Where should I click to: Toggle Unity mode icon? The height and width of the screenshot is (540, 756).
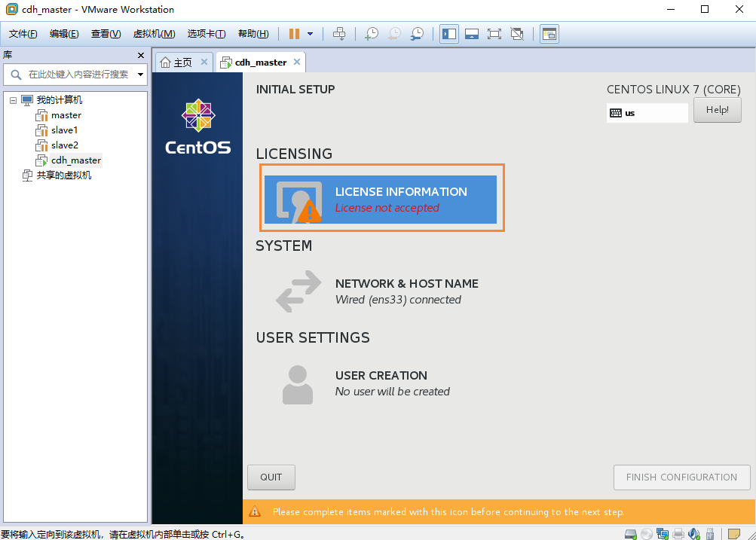(x=517, y=34)
